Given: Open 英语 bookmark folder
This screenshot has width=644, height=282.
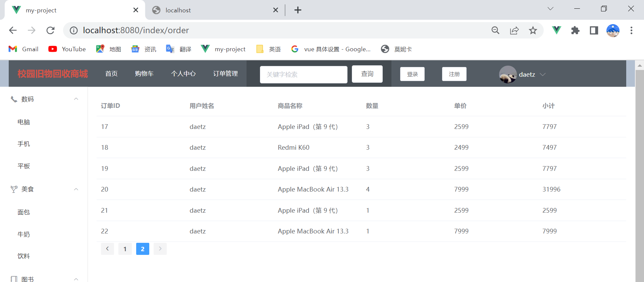Looking at the screenshot, I should [268, 49].
